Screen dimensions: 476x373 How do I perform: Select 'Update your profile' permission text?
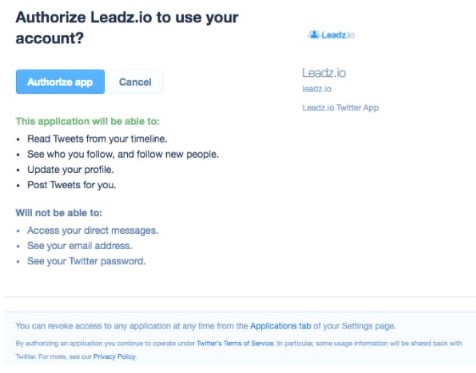point(70,169)
